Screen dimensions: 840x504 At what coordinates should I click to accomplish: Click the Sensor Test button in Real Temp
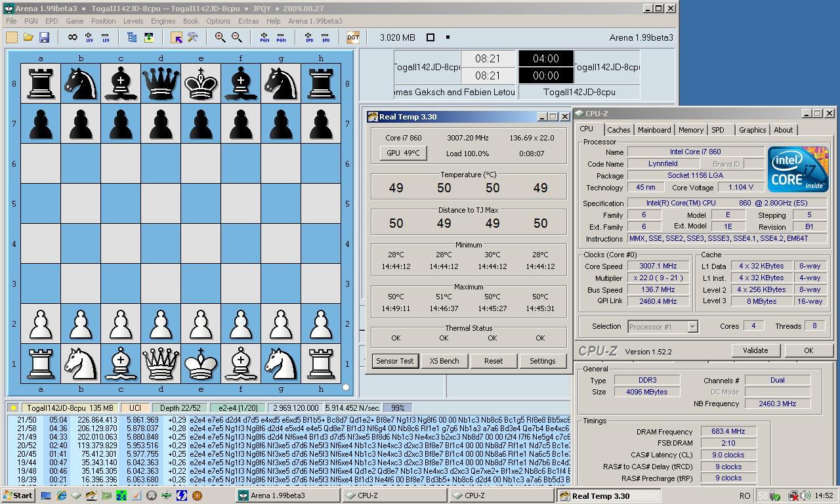pos(395,361)
